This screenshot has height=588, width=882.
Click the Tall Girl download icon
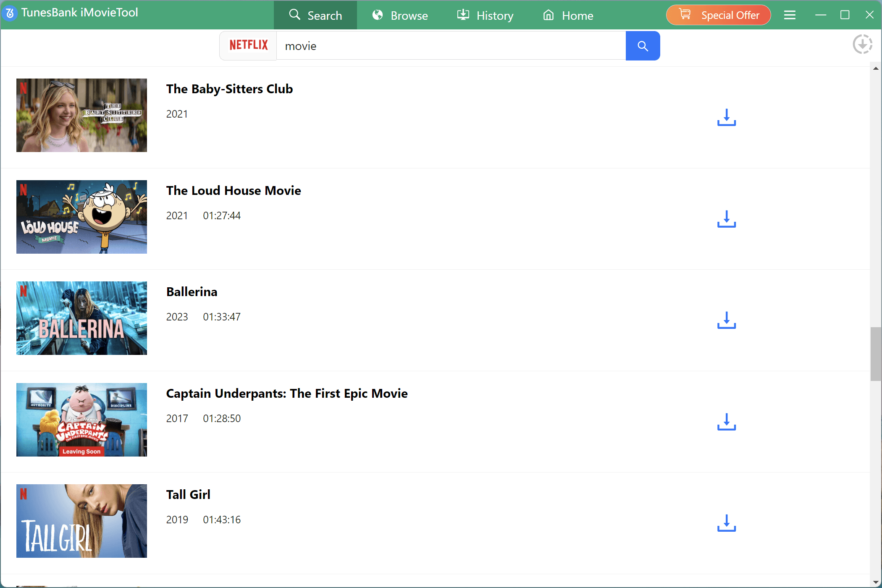726,523
